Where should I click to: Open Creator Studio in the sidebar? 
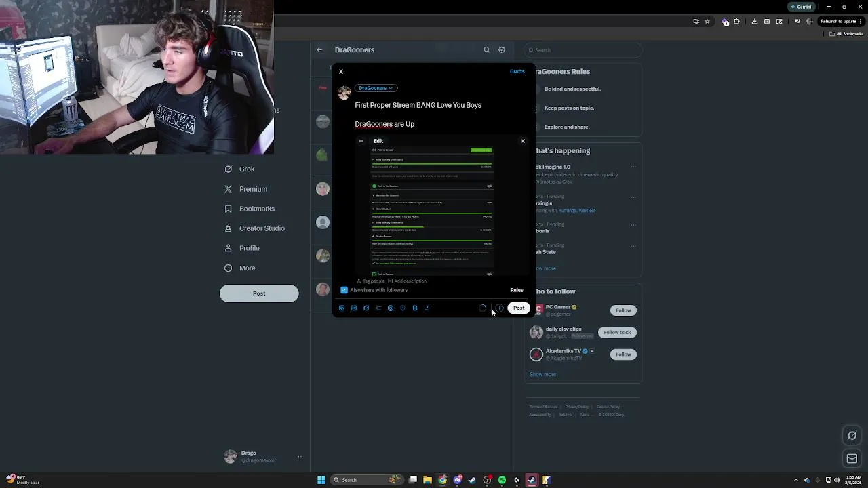254,228
